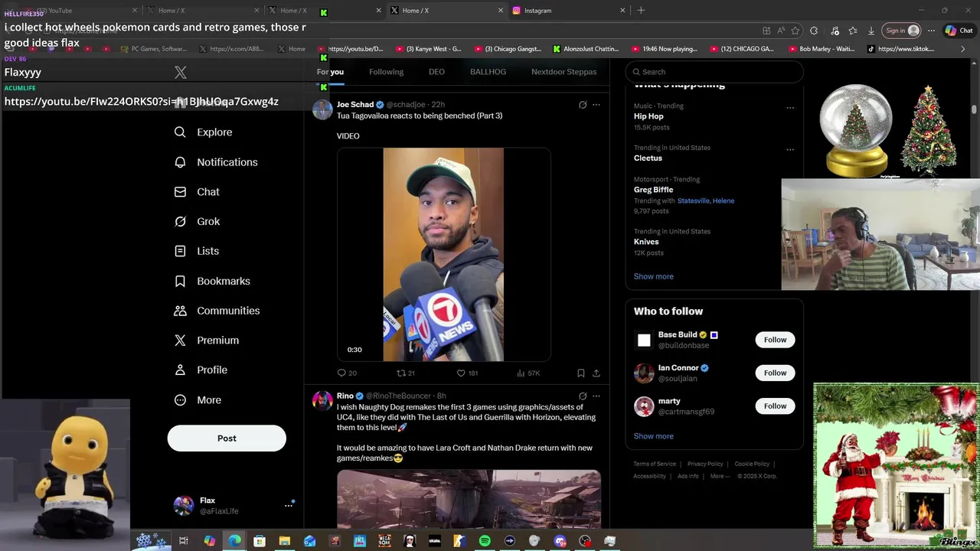Click Show more under trending topics
Viewport: 980px width, 551px height.
point(653,276)
